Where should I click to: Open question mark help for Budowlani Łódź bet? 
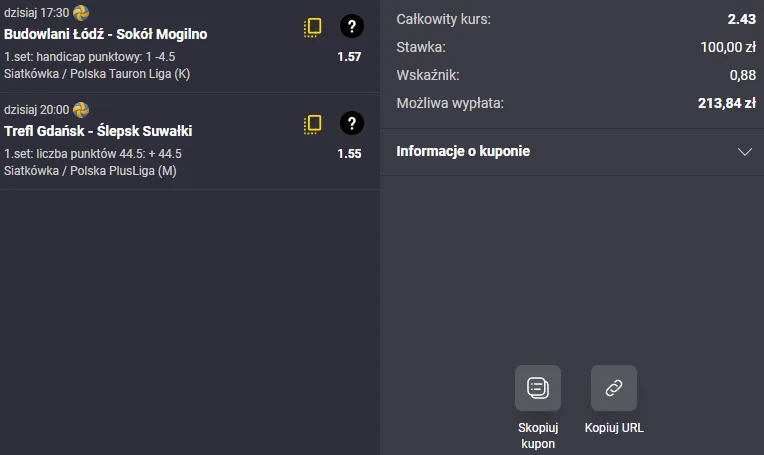(x=351, y=27)
